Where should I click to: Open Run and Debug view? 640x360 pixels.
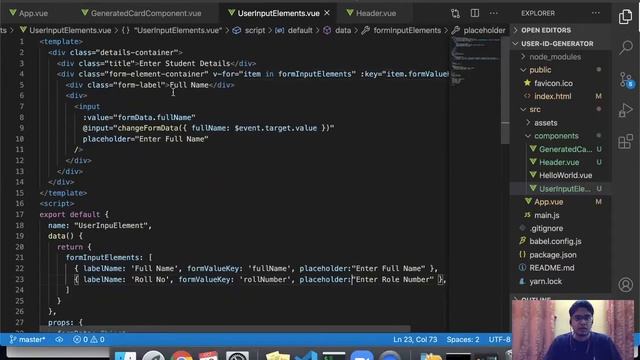pos(625,110)
